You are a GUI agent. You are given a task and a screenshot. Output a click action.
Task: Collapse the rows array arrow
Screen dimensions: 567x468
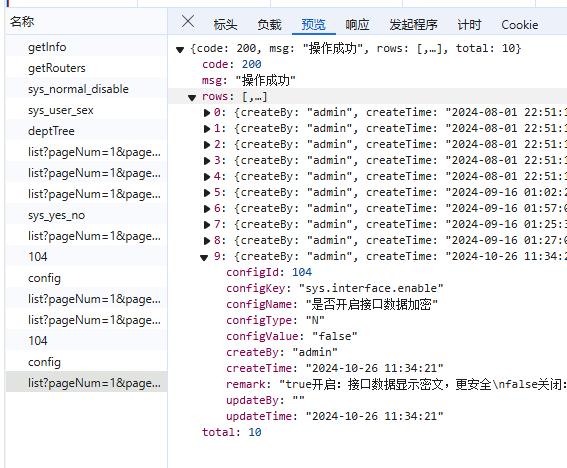[192, 97]
